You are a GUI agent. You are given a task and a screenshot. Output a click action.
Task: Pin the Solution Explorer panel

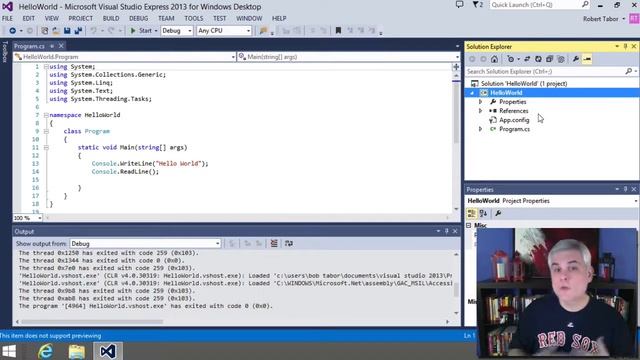click(625, 47)
